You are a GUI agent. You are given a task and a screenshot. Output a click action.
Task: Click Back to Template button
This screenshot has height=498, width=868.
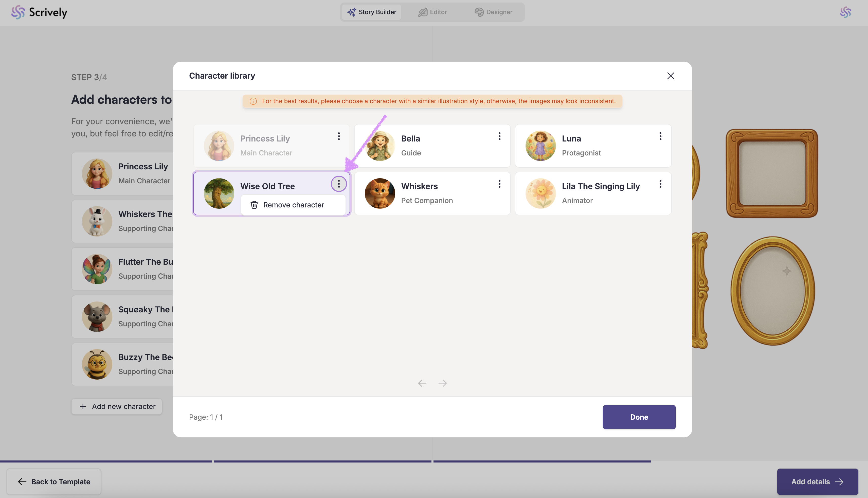point(54,482)
